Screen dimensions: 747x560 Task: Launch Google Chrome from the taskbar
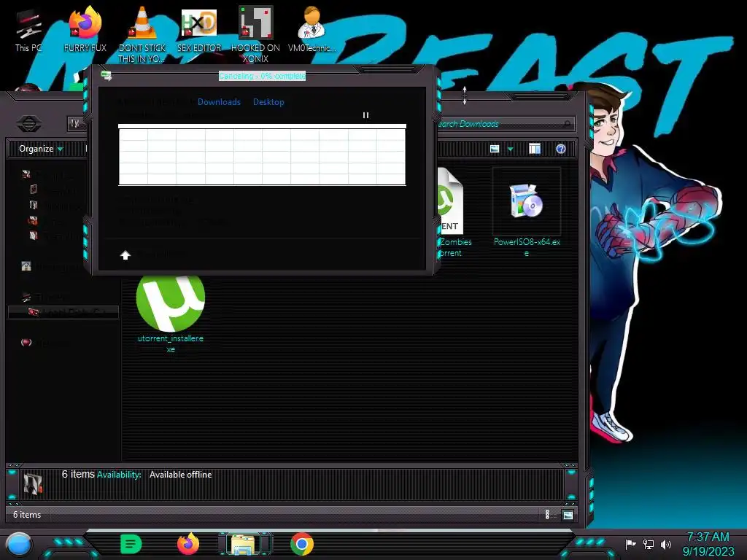[302, 544]
